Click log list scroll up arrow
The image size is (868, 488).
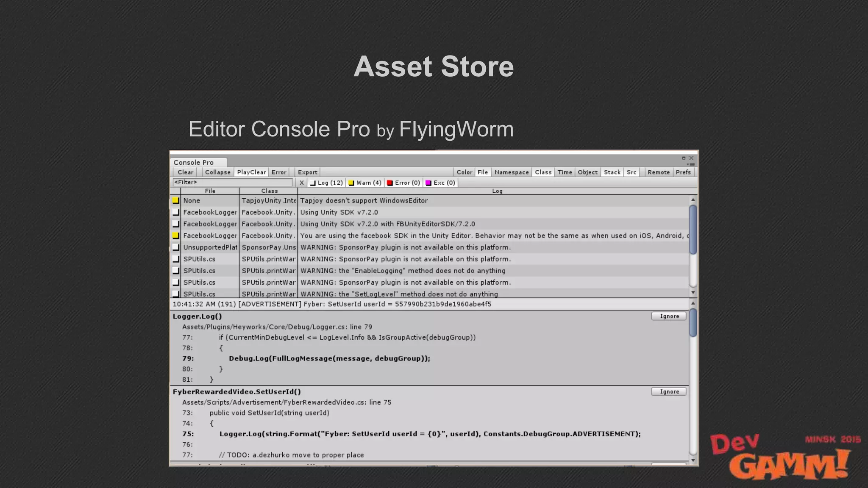(x=693, y=200)
